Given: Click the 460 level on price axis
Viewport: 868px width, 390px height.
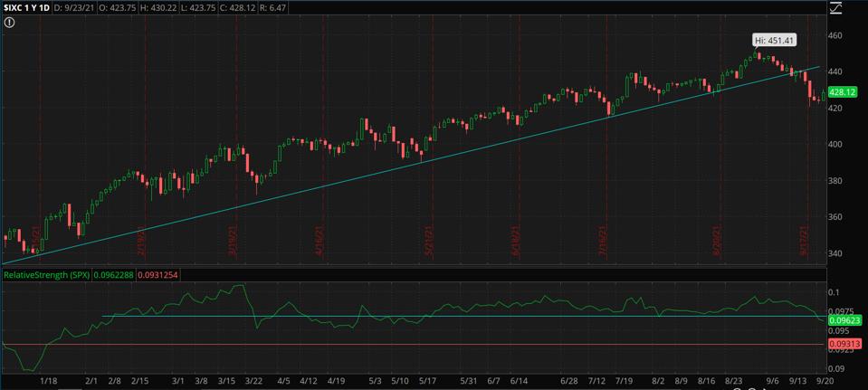Looking at the screenshot, I should tap(835, 35).
